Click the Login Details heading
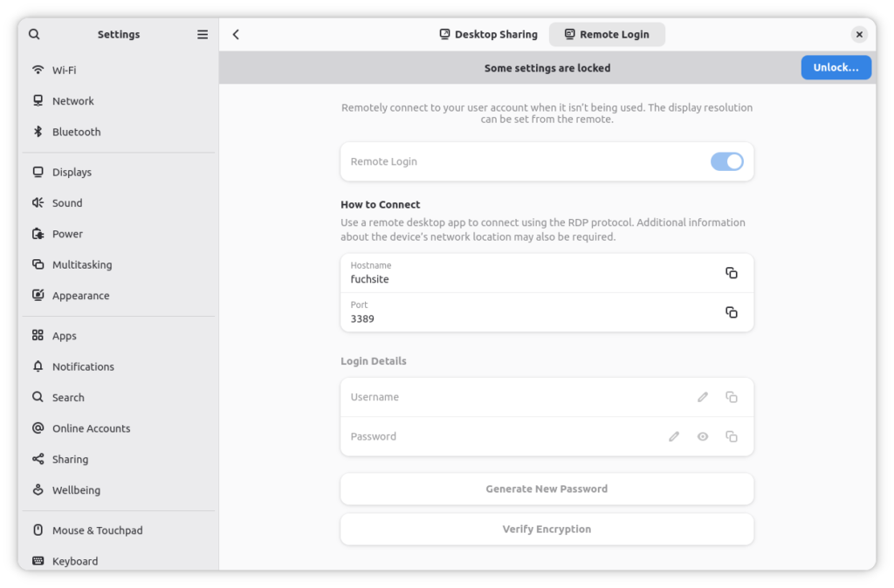The image size is (894, 588). 374,361
